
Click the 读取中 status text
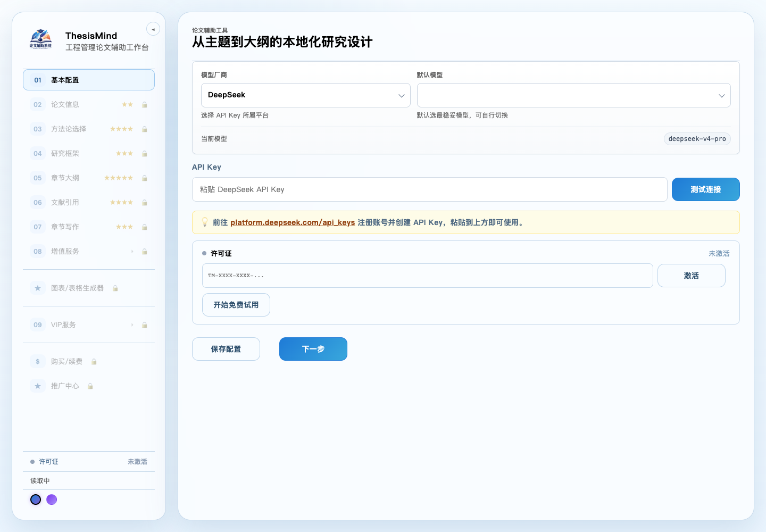pyautogui.click(x=40, y=481)
